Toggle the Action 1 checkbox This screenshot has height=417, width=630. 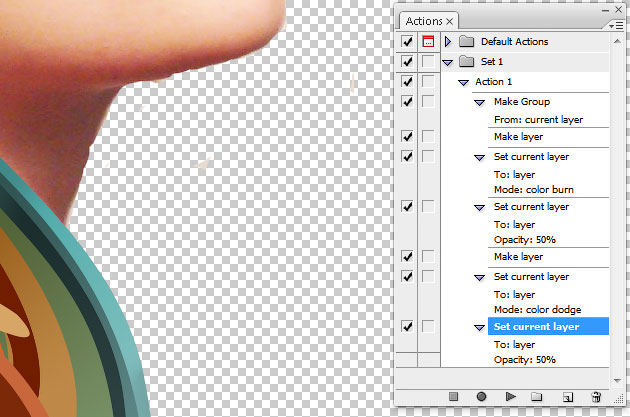tap(407, 82)
